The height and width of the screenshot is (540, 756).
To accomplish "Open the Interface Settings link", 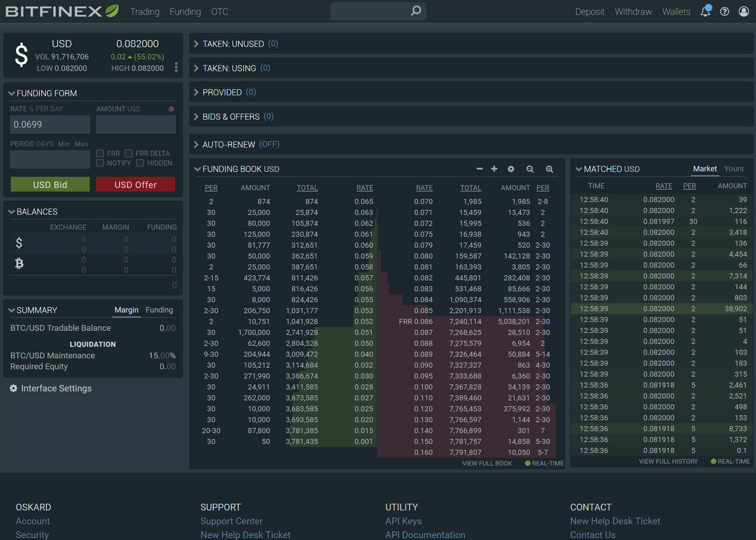I will [56, 388].
